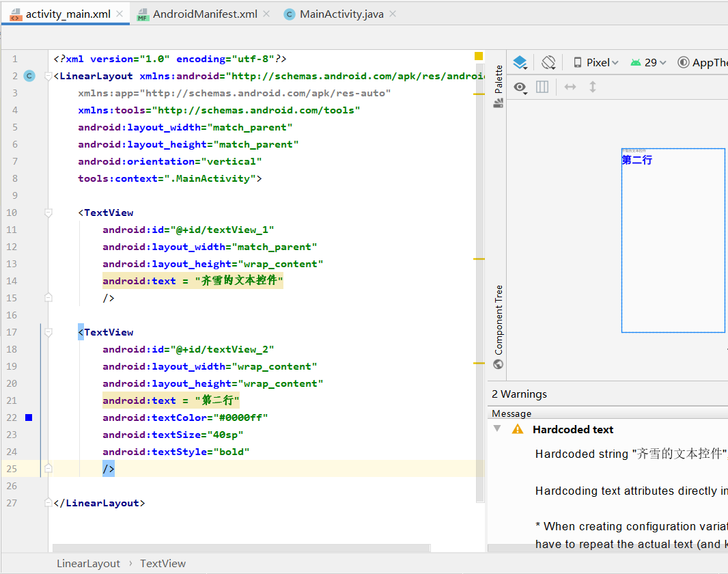Click the yellow inspection indicator above the scrollbar
The width and height of the screenshot is (728, 574).
(478, 56)
